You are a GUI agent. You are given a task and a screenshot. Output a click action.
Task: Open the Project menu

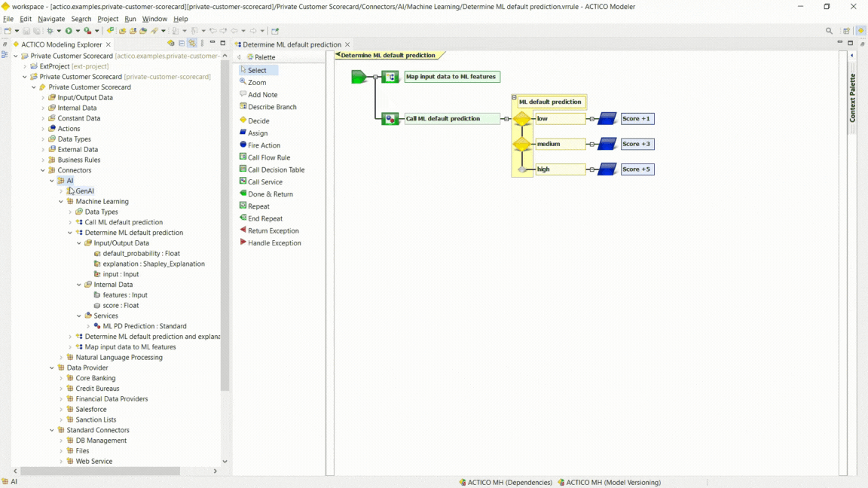coord(108,19)
